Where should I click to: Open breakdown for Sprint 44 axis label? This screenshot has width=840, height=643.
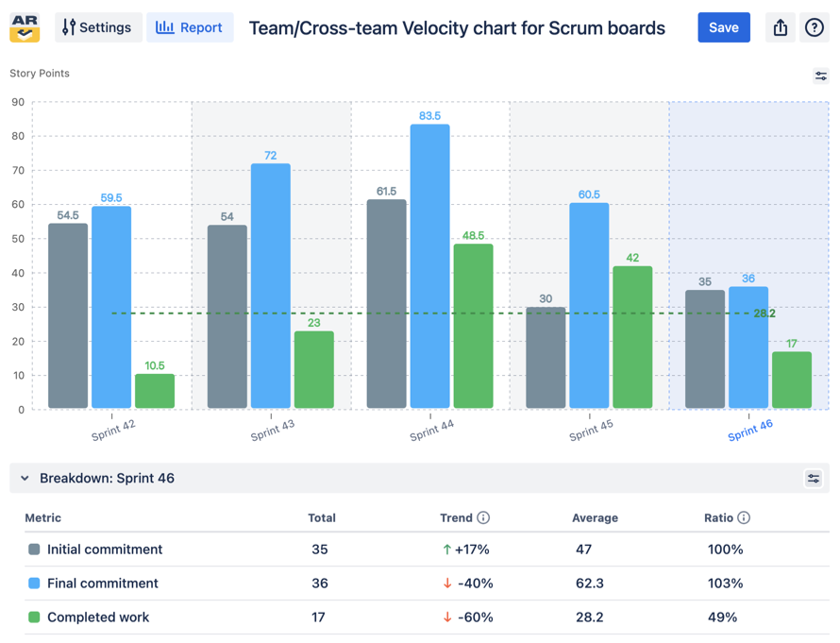point(433,430)
